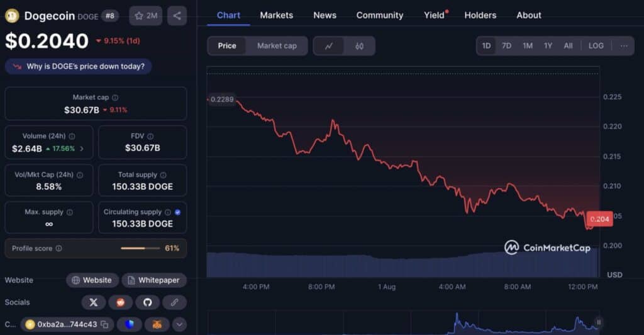Open Dogecoin's GitHub social link
The width and height of the screenshot is (644, 335).
point(147,302)
